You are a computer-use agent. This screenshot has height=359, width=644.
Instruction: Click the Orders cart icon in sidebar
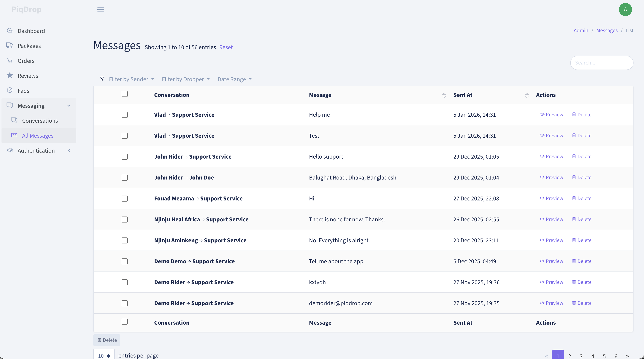coord(10,60)
